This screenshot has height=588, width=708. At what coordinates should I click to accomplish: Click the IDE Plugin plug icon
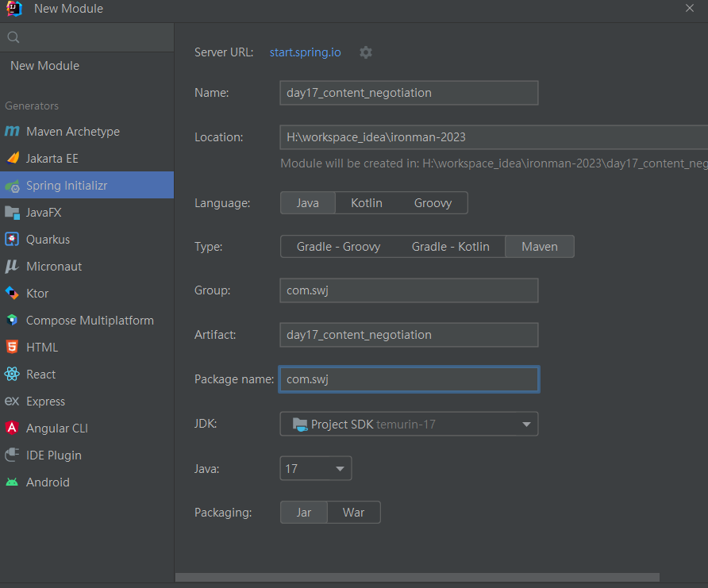pyautogui.click(x=12, y=455)
